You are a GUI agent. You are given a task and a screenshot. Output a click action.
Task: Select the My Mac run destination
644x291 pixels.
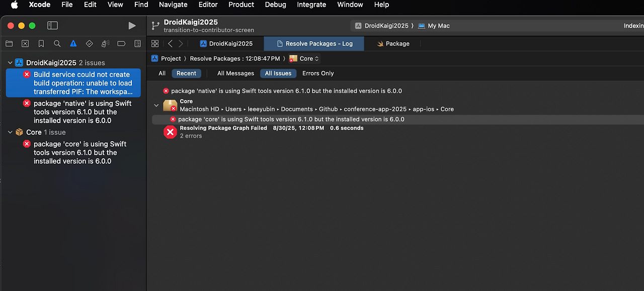(x=434, y=26)
